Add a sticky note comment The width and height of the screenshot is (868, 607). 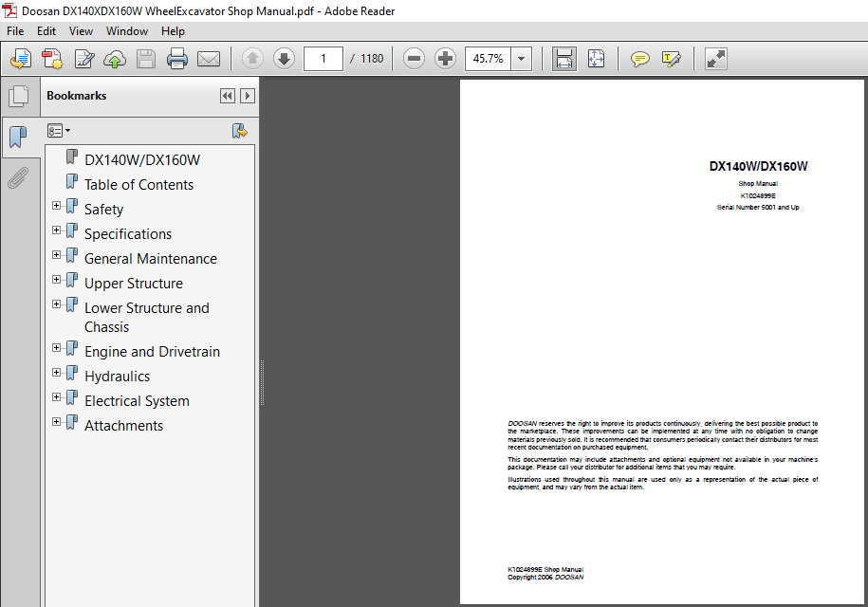[x=640, y=59]
